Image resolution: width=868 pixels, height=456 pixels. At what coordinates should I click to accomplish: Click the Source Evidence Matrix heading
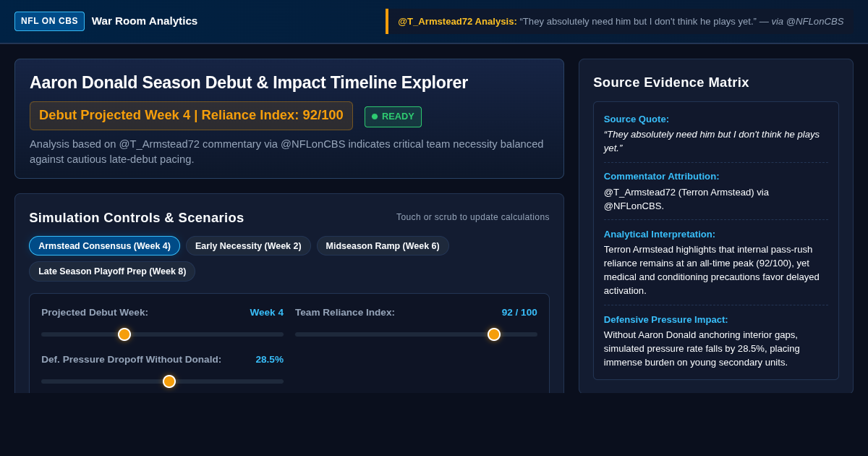click(x=671, y=83)
